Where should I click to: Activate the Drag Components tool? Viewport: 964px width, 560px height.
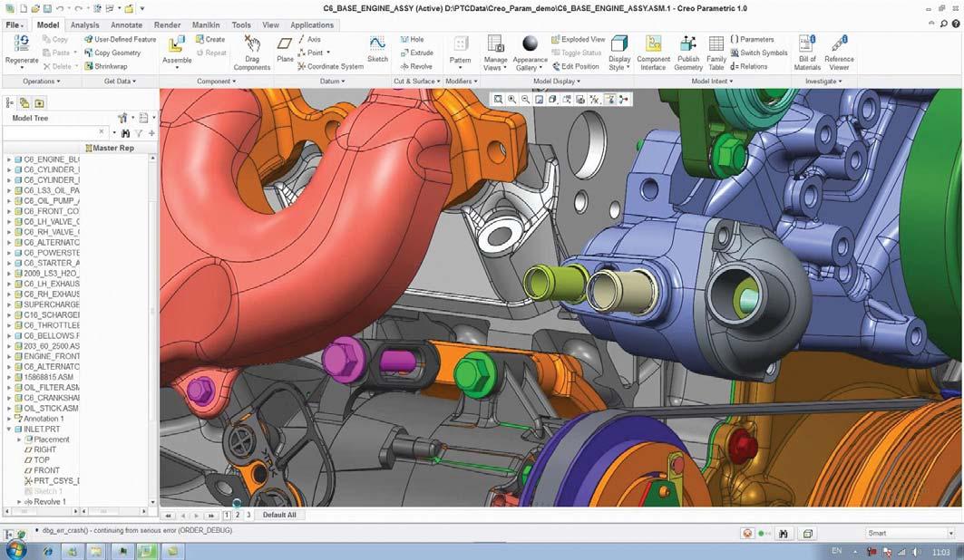coord(252,53)
